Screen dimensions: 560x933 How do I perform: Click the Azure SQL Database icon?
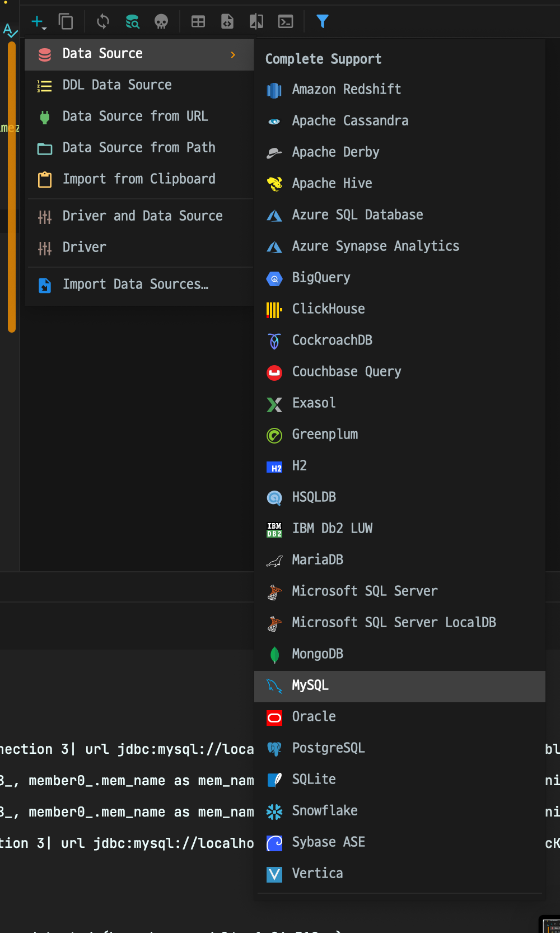[274, 216]
